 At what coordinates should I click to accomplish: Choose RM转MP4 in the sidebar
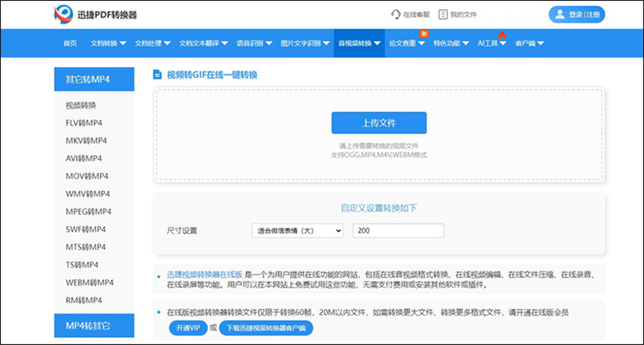(84, 300)
